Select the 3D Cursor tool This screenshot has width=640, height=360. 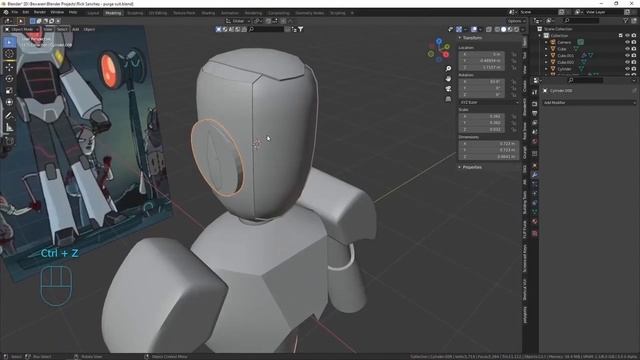[x=9, y=54]
